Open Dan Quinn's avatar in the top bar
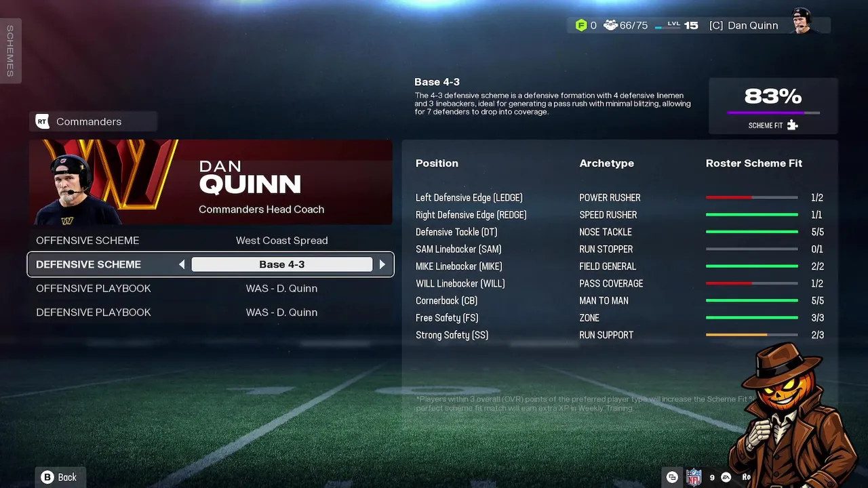 pyautogui.click(x=803, y=21)
